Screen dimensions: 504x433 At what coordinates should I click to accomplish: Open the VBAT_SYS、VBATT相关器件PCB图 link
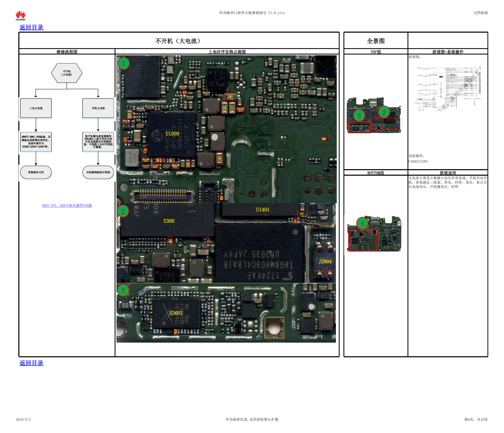pyautogui.click(x=67, y=205)
